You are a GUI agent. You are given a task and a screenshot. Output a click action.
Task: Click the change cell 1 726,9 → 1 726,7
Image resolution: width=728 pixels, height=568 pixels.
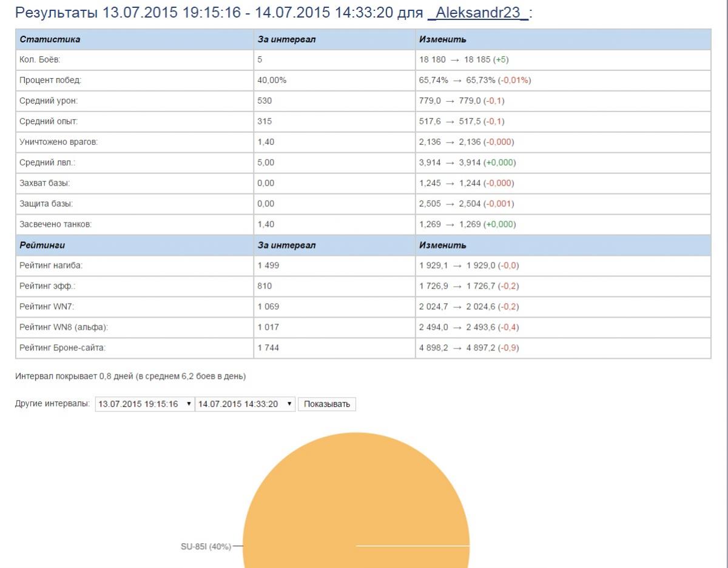(x=469, y=286)
